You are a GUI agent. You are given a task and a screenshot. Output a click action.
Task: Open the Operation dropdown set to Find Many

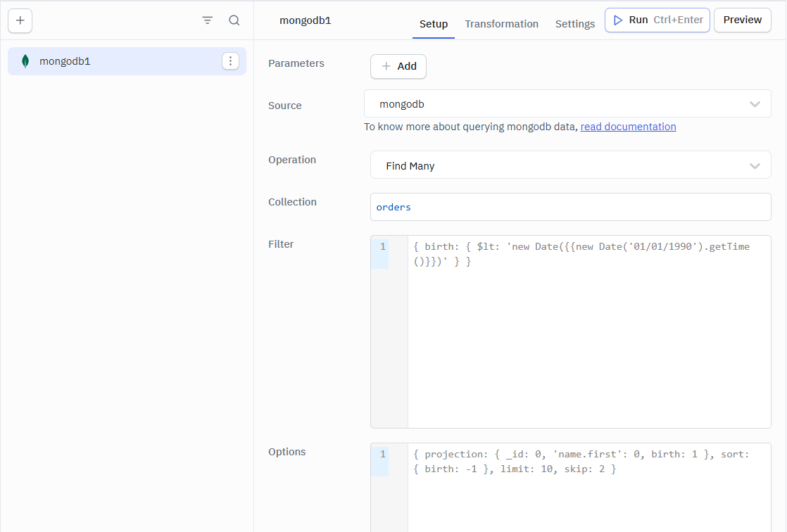pos(570,166)
